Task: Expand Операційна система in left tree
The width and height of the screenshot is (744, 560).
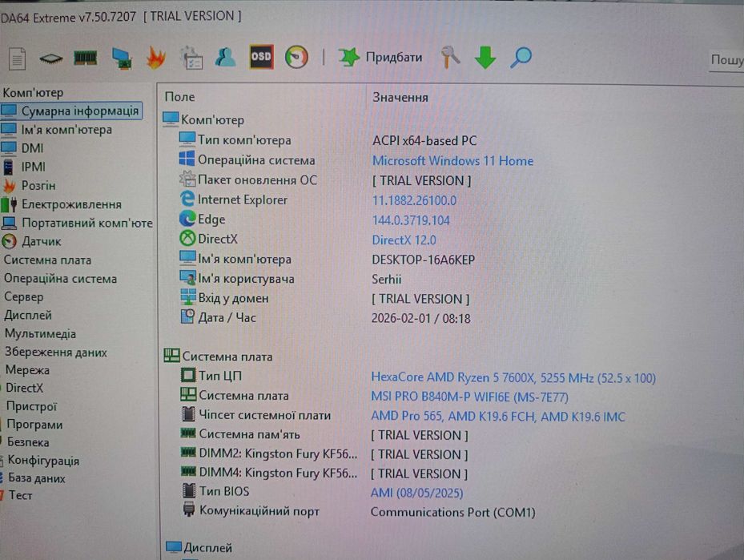Action: click(x=60, y=279)
